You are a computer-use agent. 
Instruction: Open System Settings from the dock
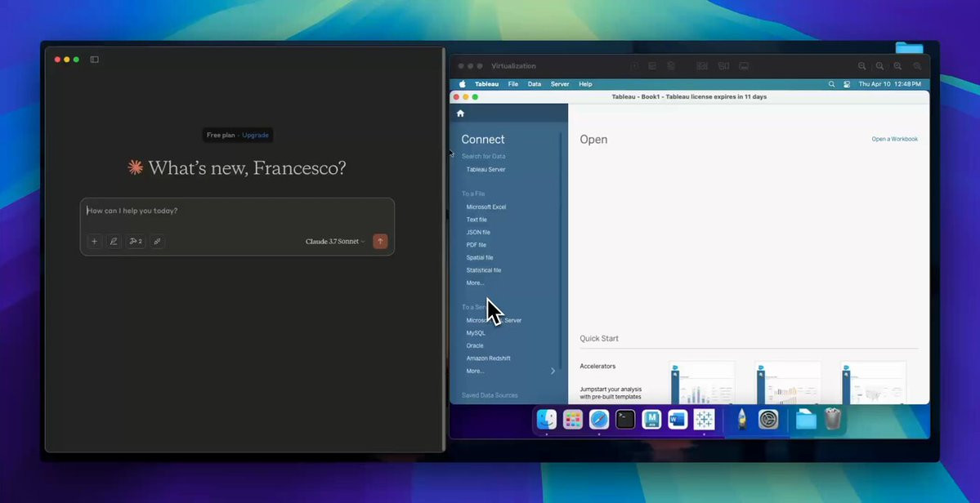coord(768,420)
